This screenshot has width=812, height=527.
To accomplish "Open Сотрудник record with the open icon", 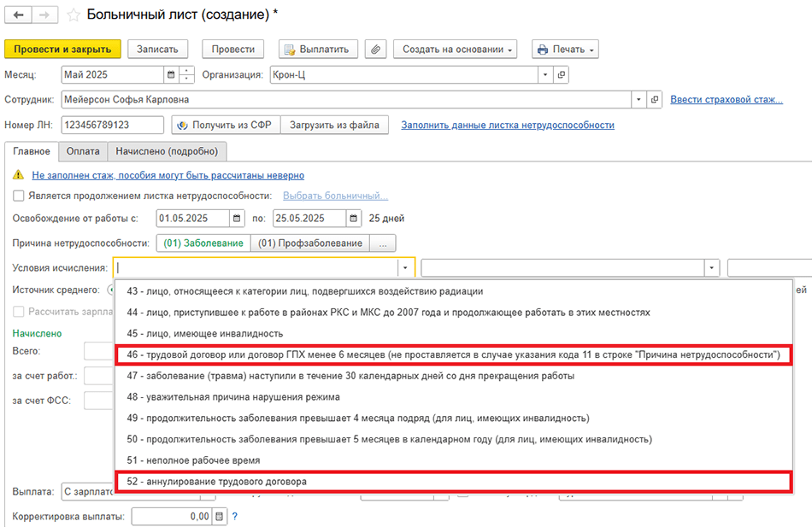I will click(655, 100).
